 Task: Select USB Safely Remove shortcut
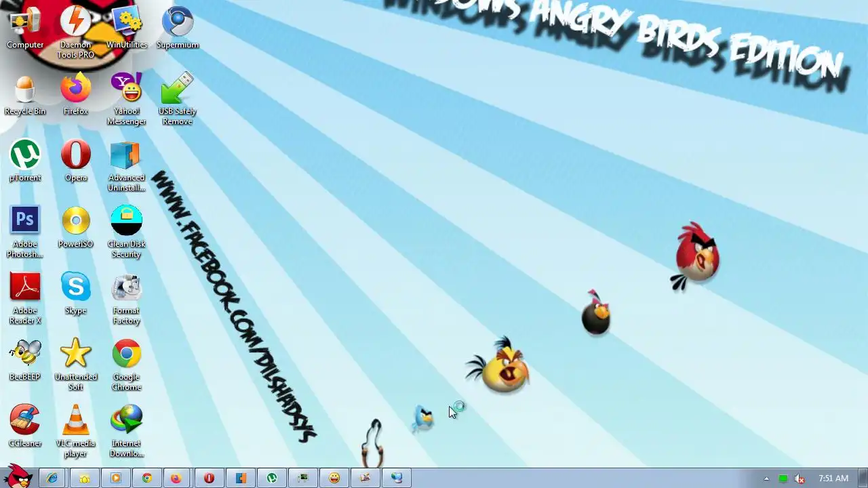pyautogui.click(x=178, y=99)
